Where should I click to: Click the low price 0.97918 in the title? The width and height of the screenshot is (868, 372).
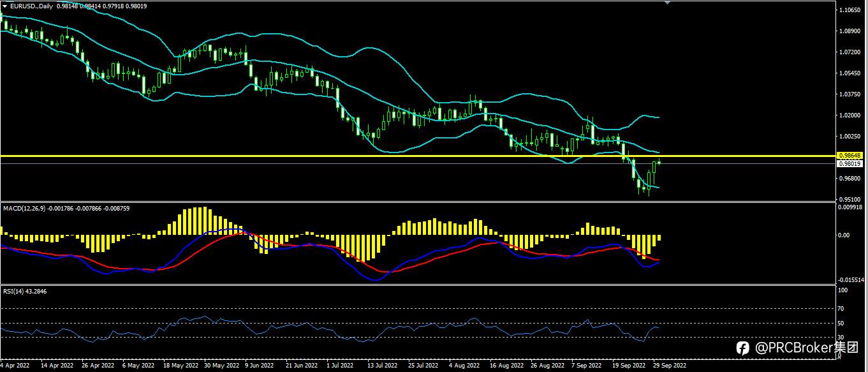pyautogui.click(x=113, y=6)
